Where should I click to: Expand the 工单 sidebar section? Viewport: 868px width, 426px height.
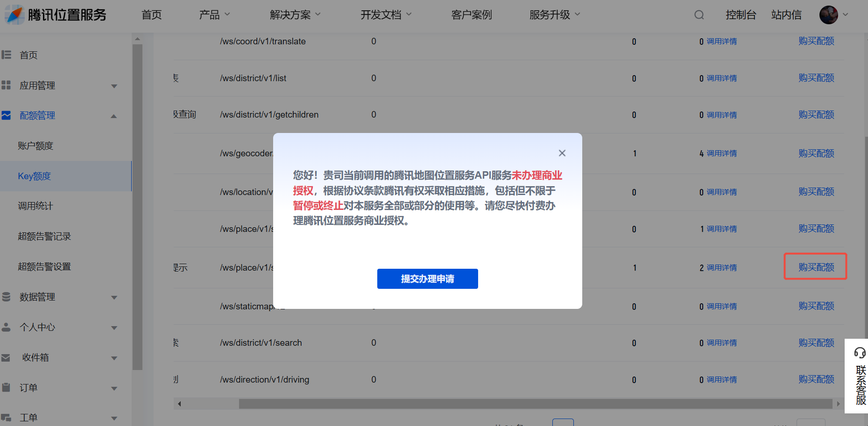point(114,418)
